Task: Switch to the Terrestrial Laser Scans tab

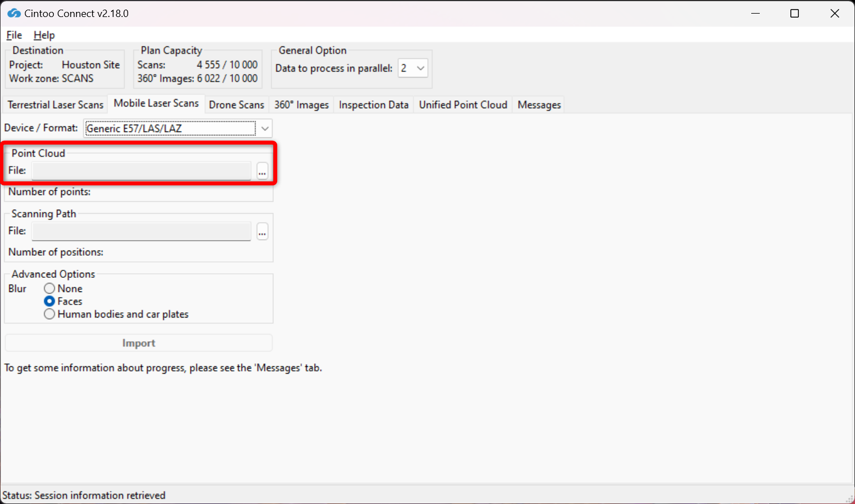Action: click(56, 105)
